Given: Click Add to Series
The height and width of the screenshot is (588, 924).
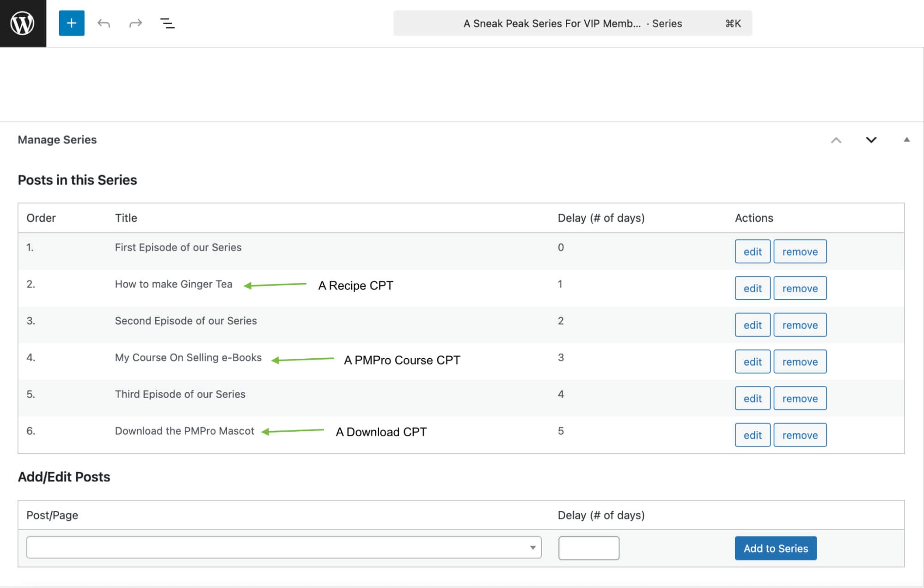Looking at the screenshot, I should point(775,548).
